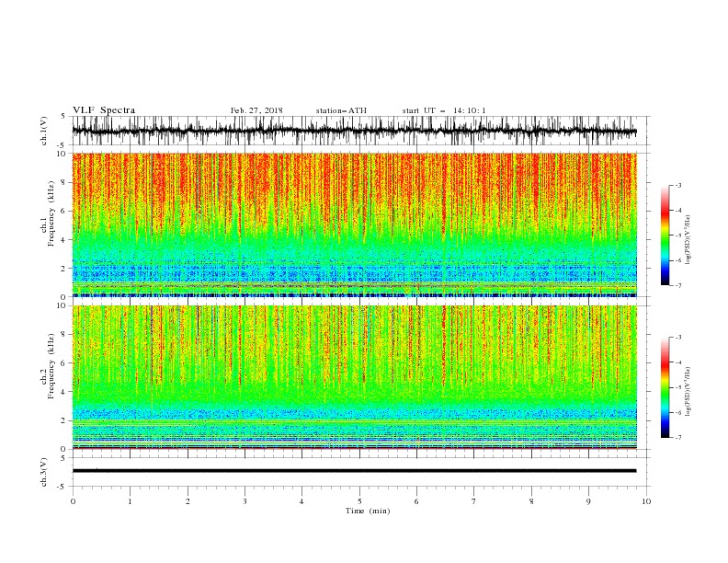Click the "0" tick on the time axis
The image size is (728, 563).
[x=73, y=501]
